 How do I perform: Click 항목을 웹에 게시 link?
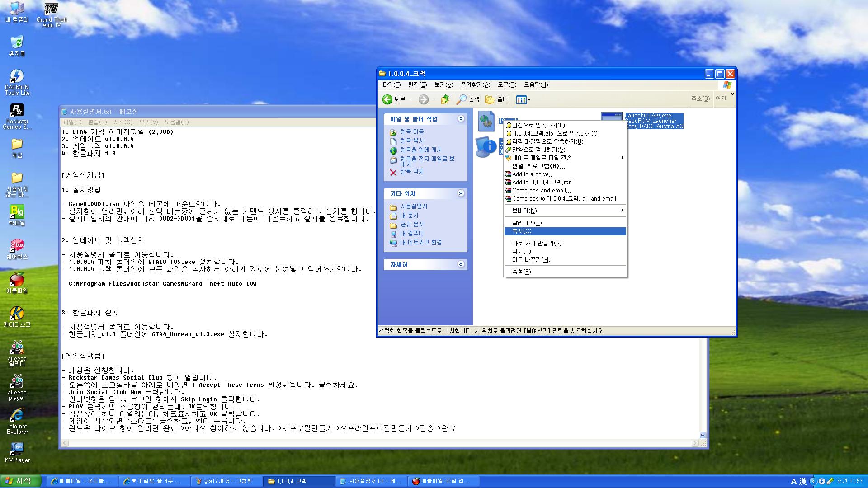pyautogui.click(x=421, y=150)
